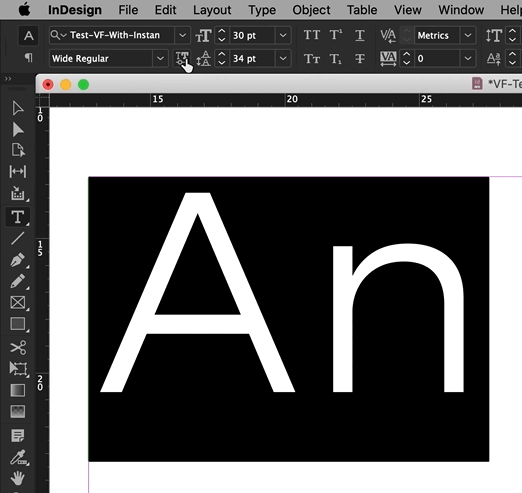Open the Variable Font axes button
The image size is (522, 493).
click(x=182, y=58)
